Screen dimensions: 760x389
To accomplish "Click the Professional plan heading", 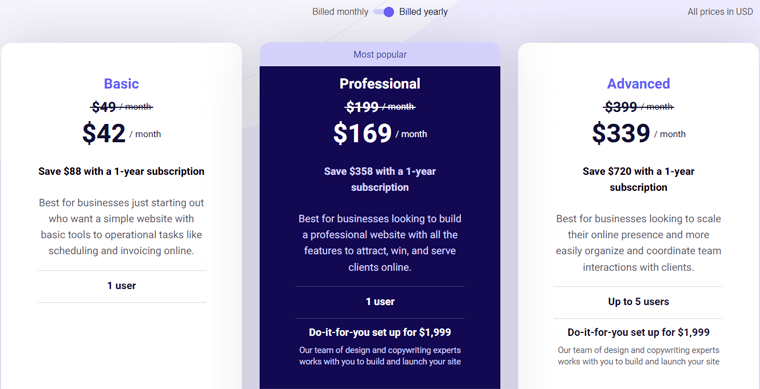I will (380, 84).
